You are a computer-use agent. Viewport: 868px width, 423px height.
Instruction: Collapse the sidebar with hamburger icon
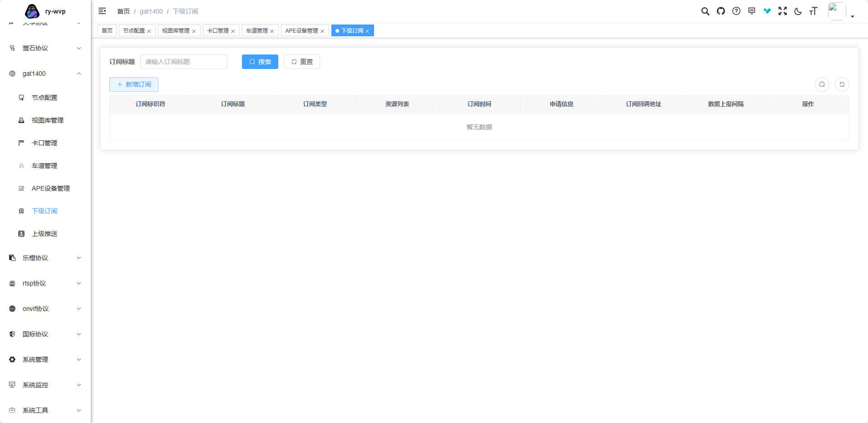[102, 11]
